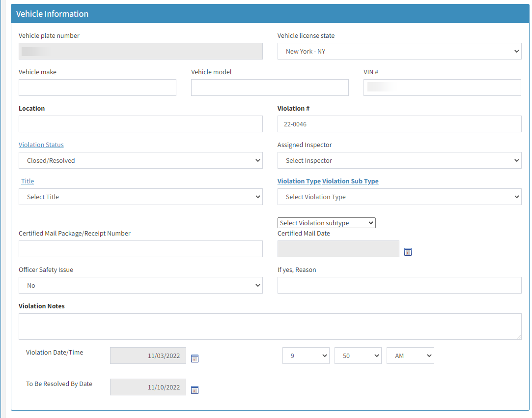
Task: Click the To Be Resolved By Date label
Action: pos(59,384)
